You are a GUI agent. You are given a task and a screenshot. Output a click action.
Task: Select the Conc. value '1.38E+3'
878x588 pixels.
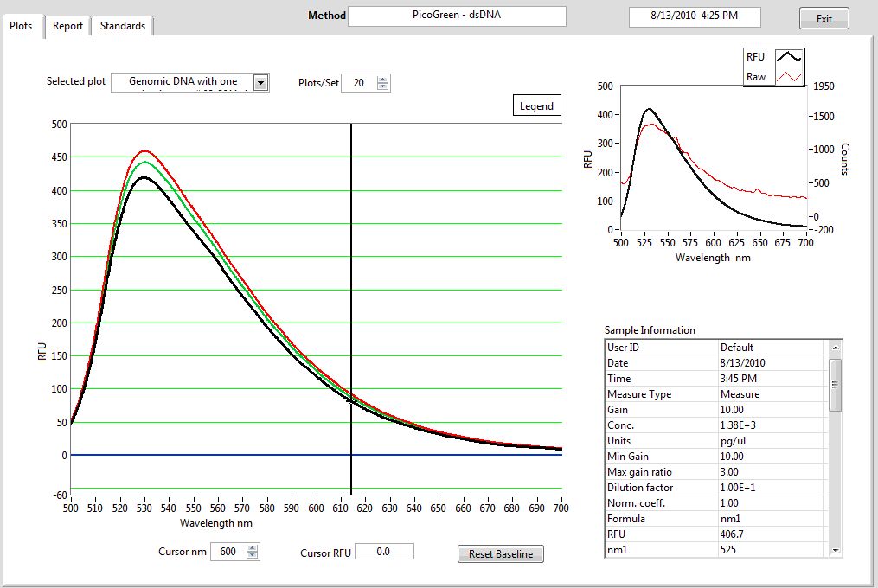click(x=738, y=425)
